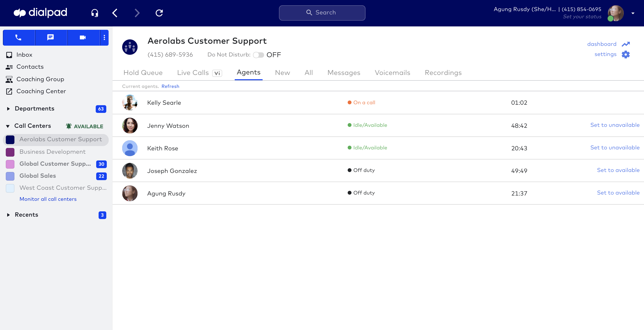The height and width of the screenshot is (330, 644).
Task: Switch to the Voicemails tab
Action: point(392,73)
